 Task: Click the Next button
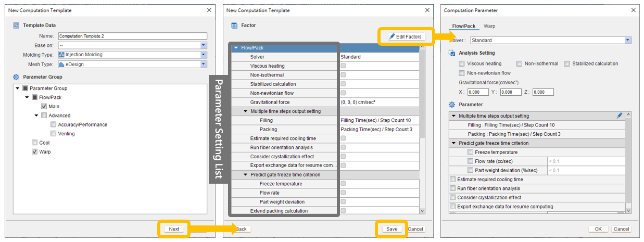[x=174, y=229]
